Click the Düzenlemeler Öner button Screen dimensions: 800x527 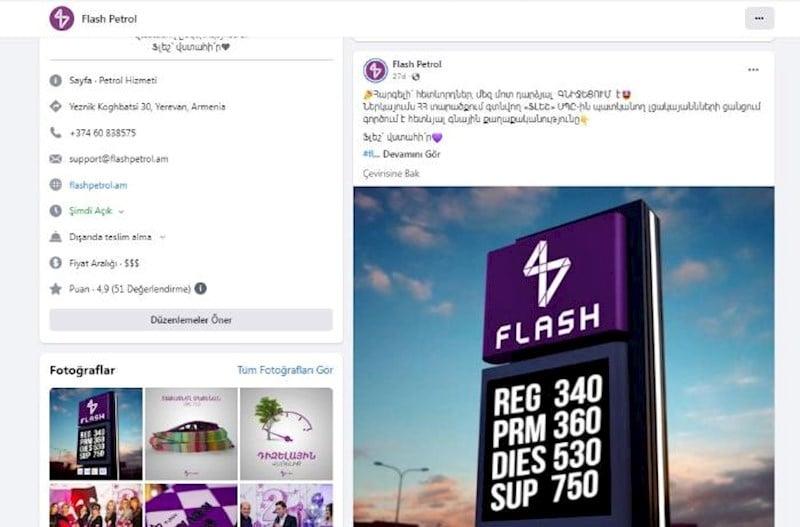point(191,320)
